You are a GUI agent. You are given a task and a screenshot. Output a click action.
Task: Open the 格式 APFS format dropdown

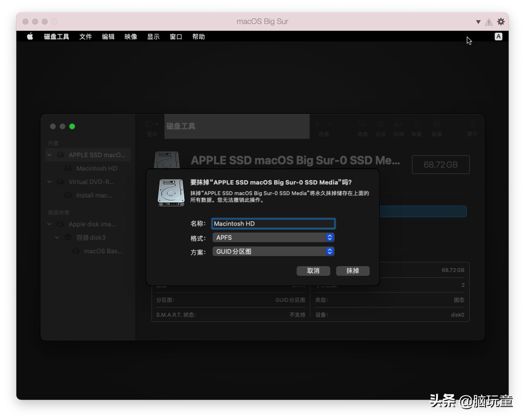[273, 237]
